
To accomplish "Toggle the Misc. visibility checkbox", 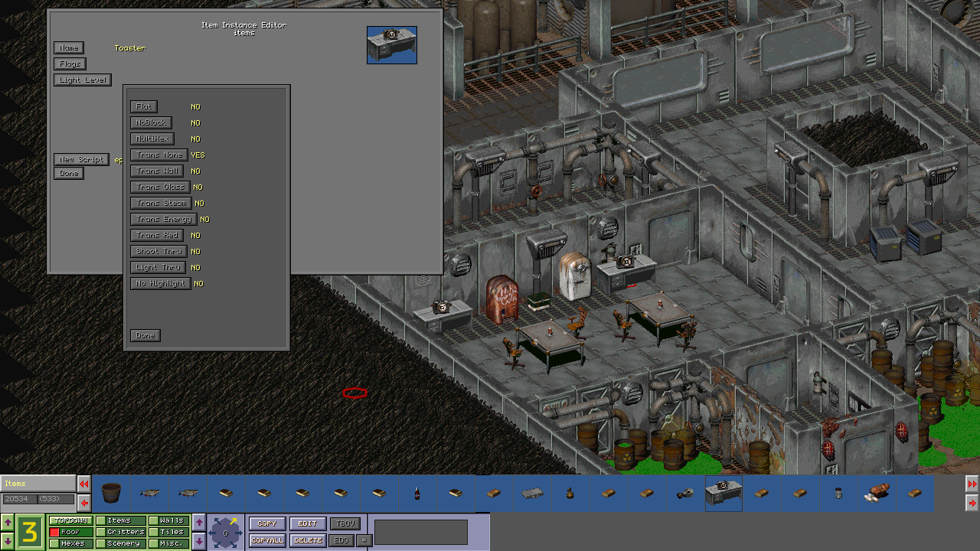I will (154, 543).
